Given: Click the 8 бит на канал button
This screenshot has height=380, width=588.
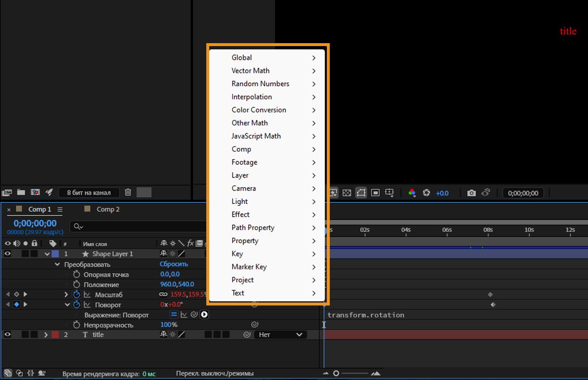Looking at the screenshot, I should (x=89, y=192).
